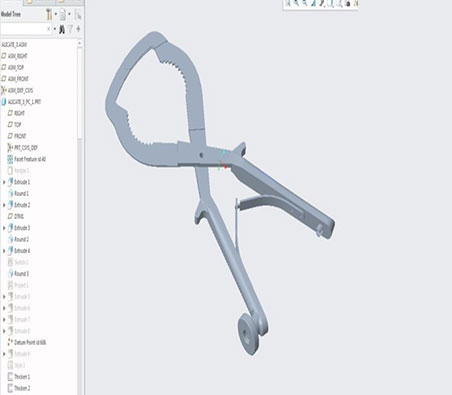Clear the model tree search with X
452x395 pixels.
(48, 29)
